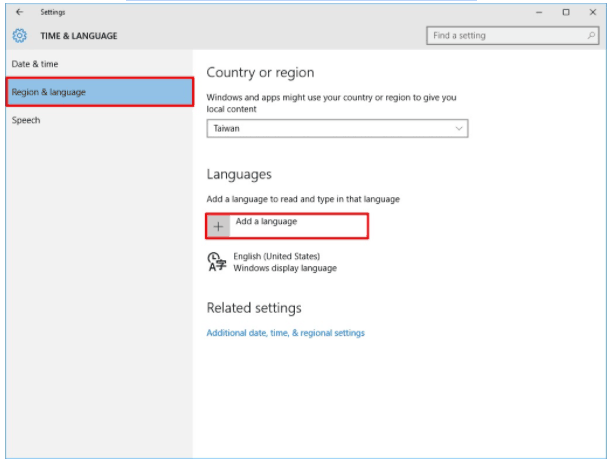The image size is (609, 460).
Task: Open the Date & time section
Action: (35, 64)
